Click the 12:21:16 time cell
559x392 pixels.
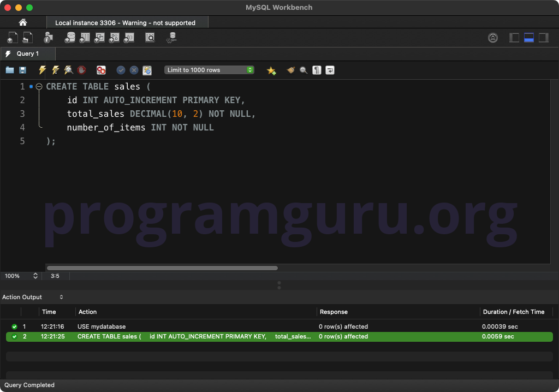(x=52, y=326)
